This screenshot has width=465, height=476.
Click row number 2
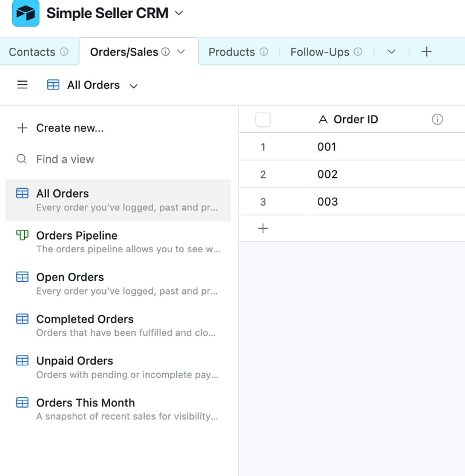click(263, 174)
